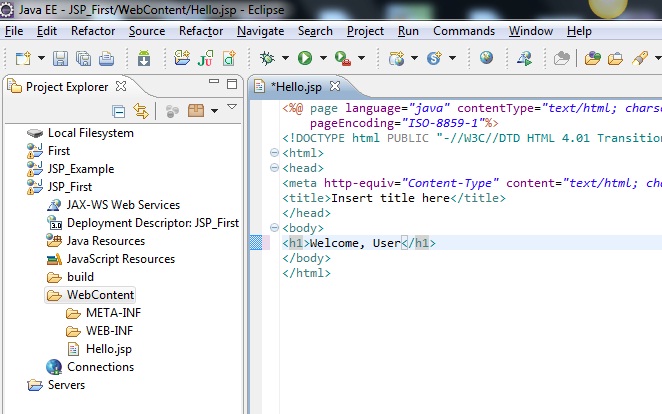Image resolution: width=662 pixels, height=414 pixels.
Task: Maximize the Project Explorer panel
Action: 232,84
